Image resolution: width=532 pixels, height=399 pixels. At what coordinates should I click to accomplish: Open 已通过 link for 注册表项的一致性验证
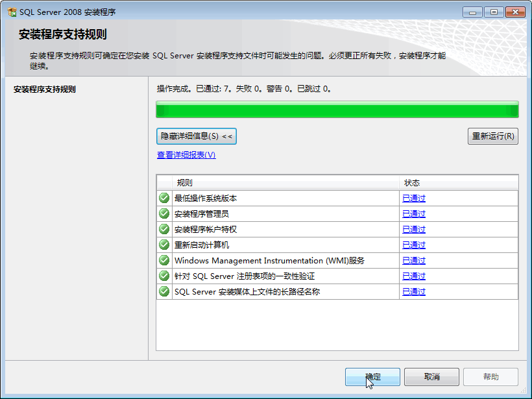tap(413, 276)
